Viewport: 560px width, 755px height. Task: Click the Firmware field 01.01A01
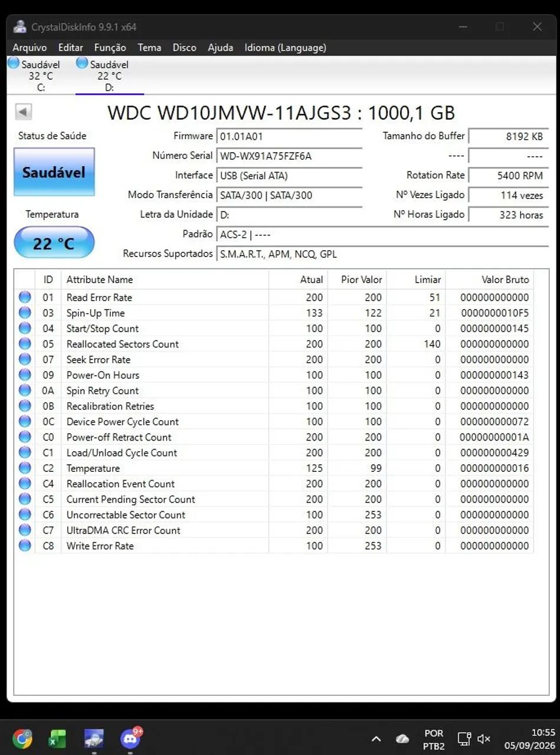point(289,136)
